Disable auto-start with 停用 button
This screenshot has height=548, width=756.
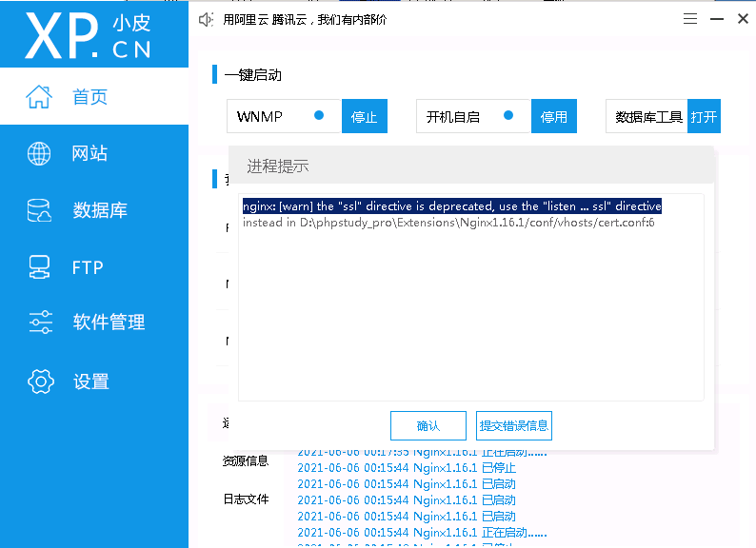554,116
